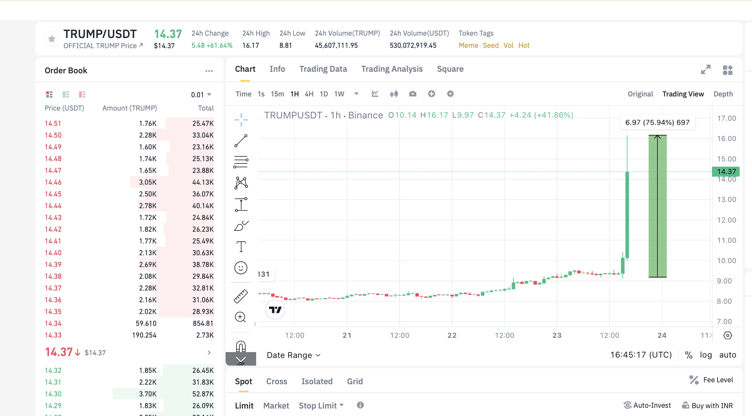The image size is (752, 416).
Task: Open the Stop Limit order type dropdown
Action: click(320, 406)
